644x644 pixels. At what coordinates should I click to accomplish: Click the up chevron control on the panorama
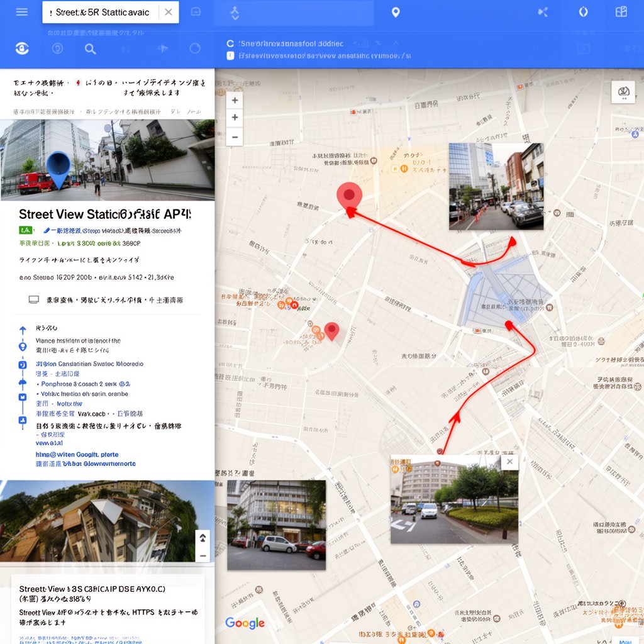pos(203,538)
